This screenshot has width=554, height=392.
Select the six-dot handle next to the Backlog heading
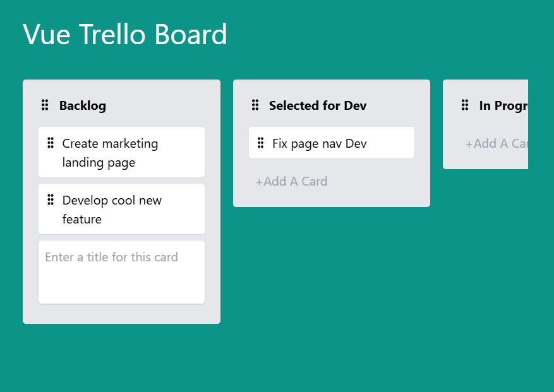44,105
